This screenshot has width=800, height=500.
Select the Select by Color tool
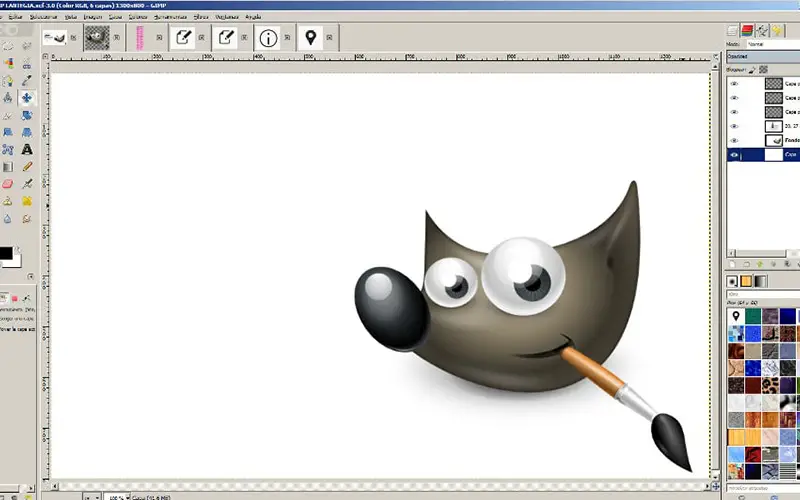(x=7, y=63)
